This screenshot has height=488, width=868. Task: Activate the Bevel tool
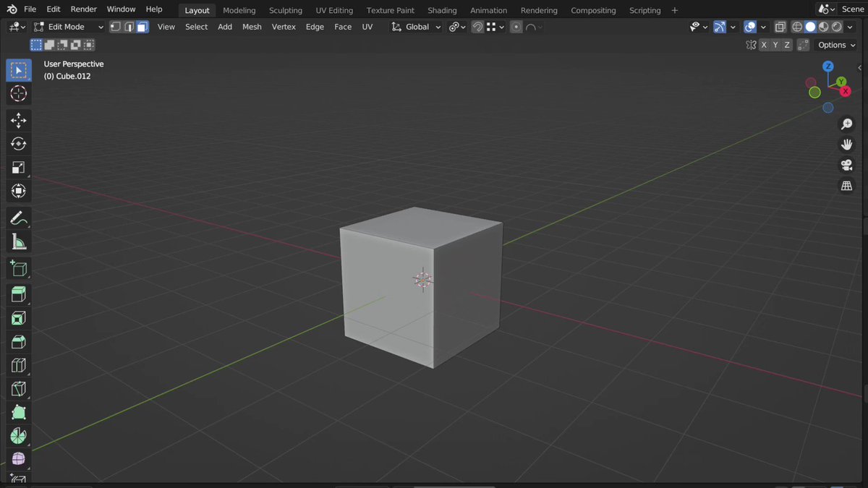[19, 342]
